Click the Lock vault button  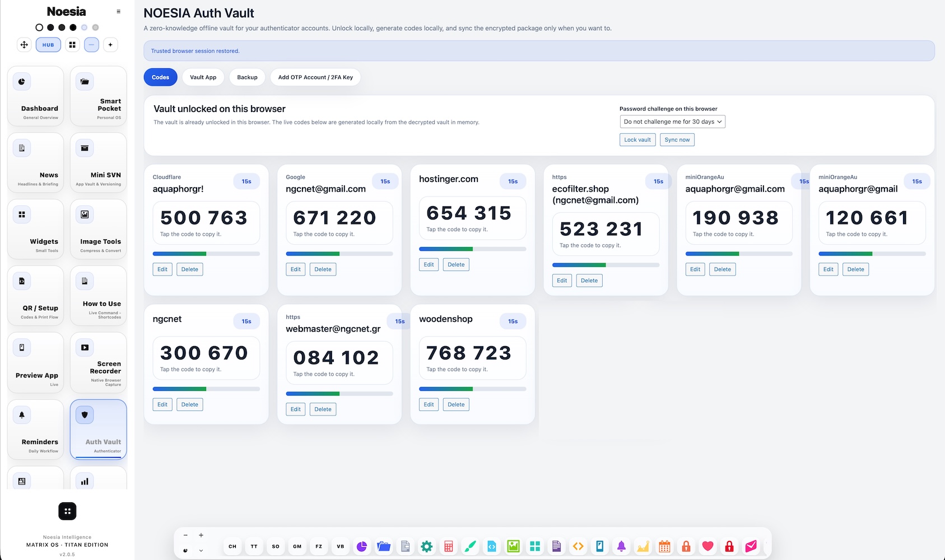(637, 139)
